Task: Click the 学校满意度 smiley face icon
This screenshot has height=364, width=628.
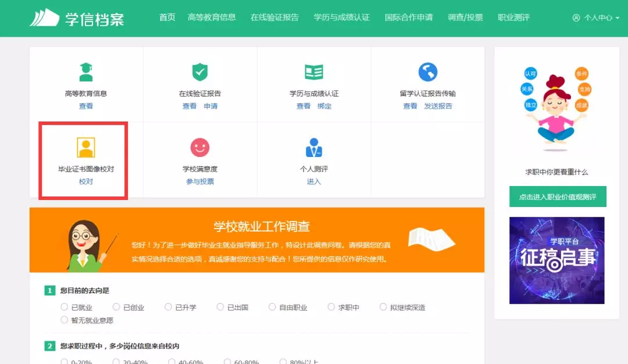Action: tap(200, 148)
